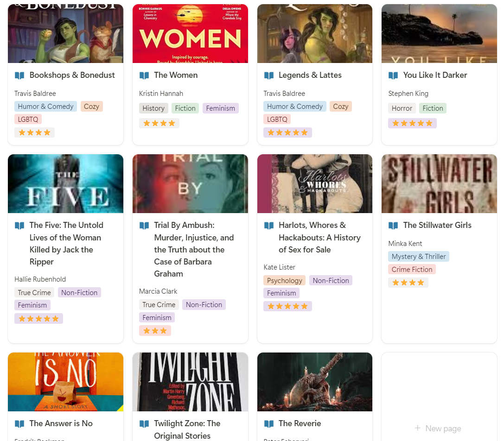Open the Twilight Zone cover image

pos(190,382)
